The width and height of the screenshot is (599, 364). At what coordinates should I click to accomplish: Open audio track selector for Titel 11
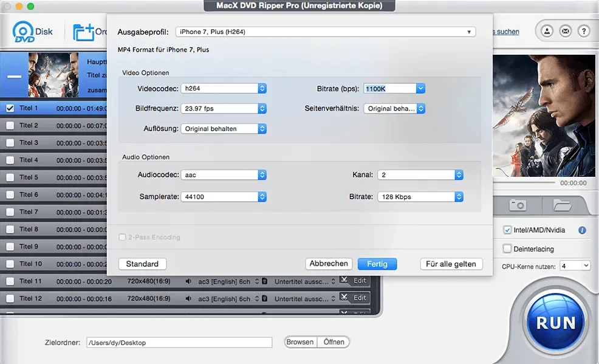pyautogui.click(x=228, y=281)
